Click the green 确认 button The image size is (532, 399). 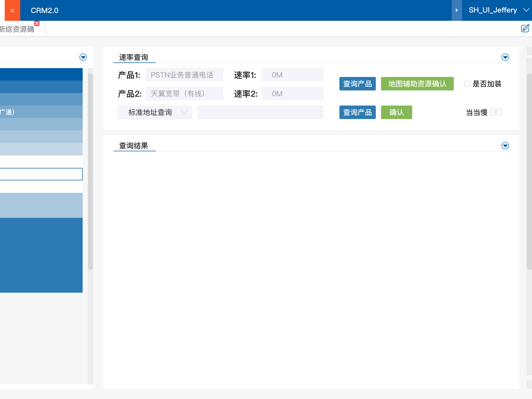396,112
